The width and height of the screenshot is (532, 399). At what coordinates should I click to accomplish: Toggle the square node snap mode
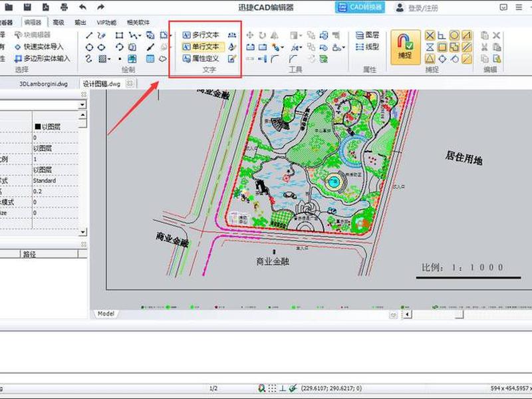tap(442, 47)
